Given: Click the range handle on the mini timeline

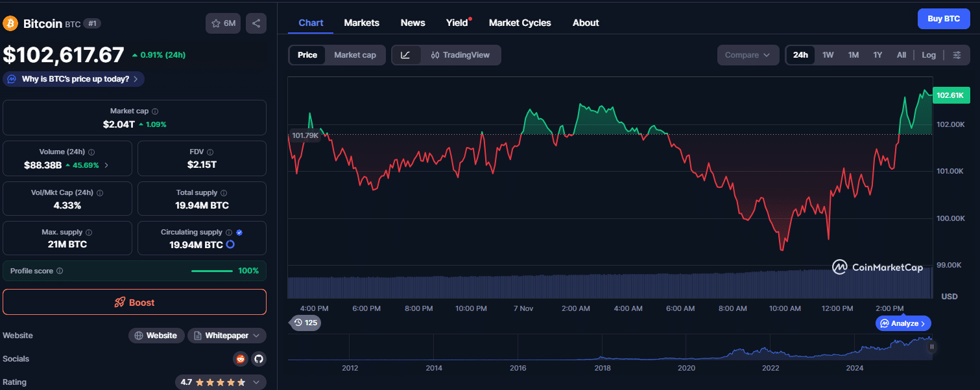Looking at the screenshot, I should point(932,347).
